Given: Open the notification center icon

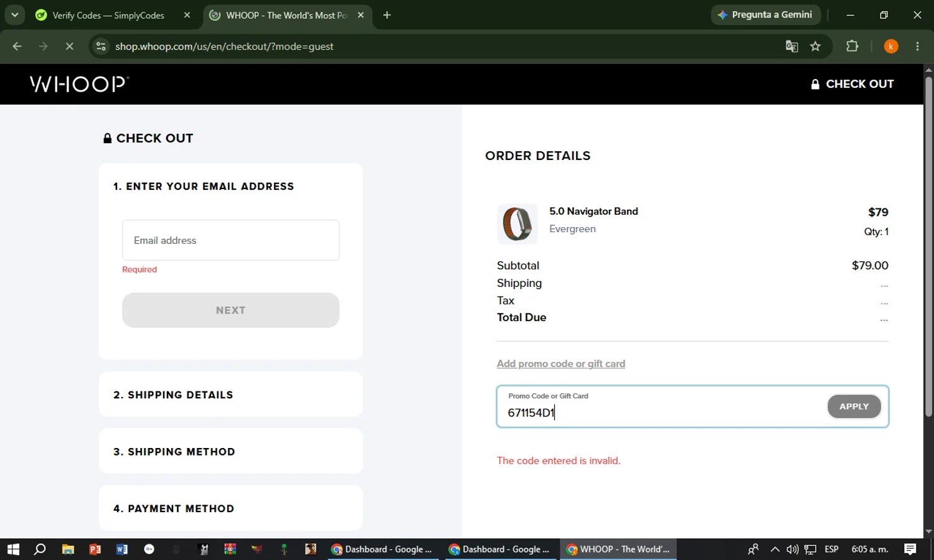Looking at the screenshot, I should click(910, 549).
